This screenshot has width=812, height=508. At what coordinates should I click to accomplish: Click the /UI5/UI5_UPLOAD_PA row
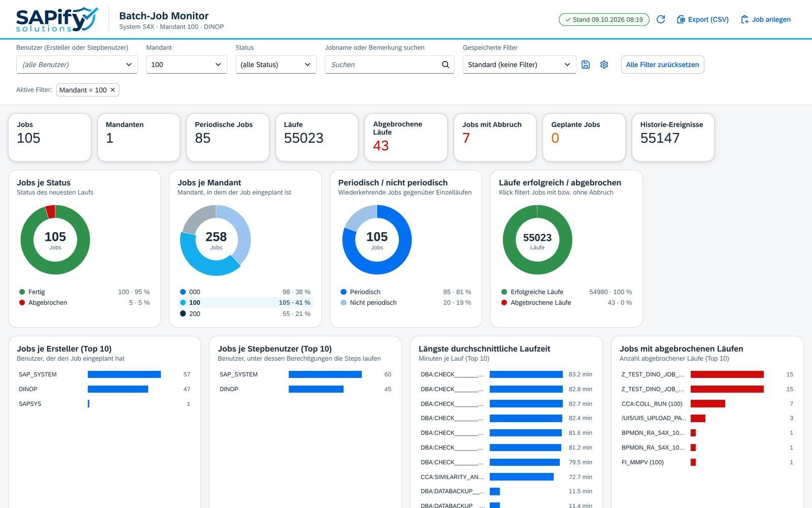coord(707,418)
